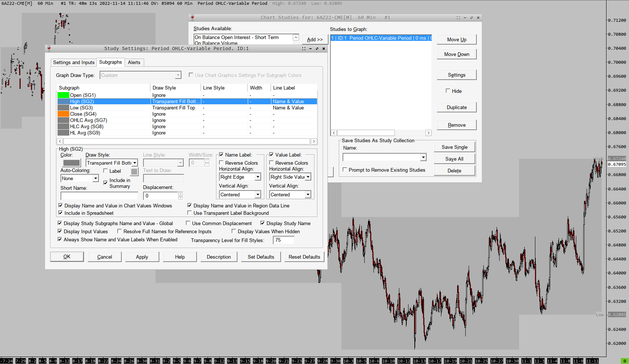The width and height of the screenshot is (629, 364).
Task: Uncheck Display Input Values option
Action: click(60, 231)
